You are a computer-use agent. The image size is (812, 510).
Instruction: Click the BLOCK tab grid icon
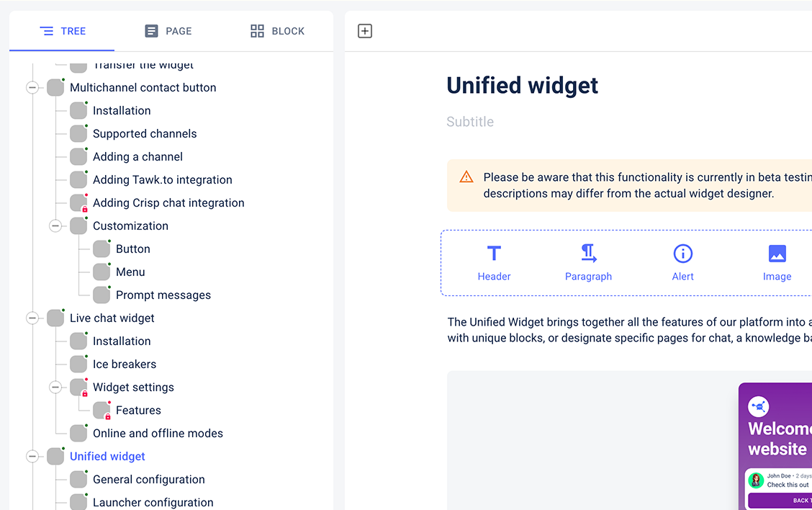click(257, 31)
